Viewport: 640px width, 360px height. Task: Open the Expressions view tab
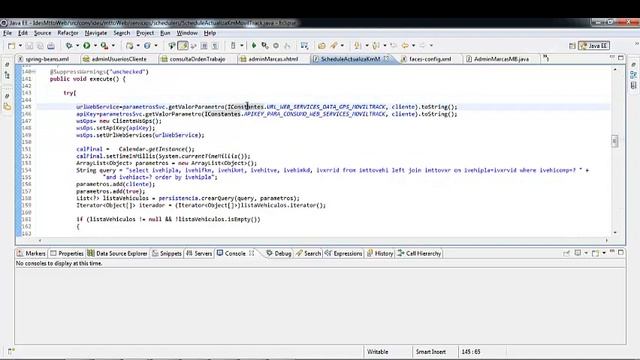pos(344,253)
